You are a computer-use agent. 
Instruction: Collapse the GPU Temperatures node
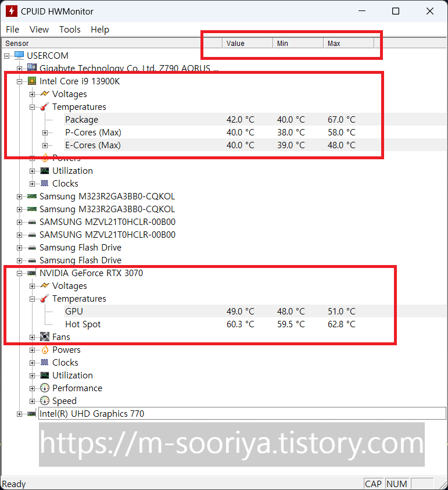click(x=32, y=299)
